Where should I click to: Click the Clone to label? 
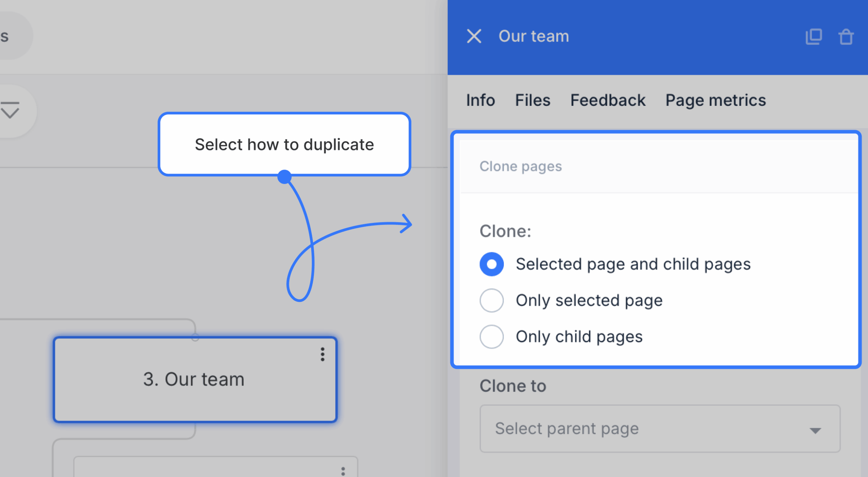click(513, 386)
